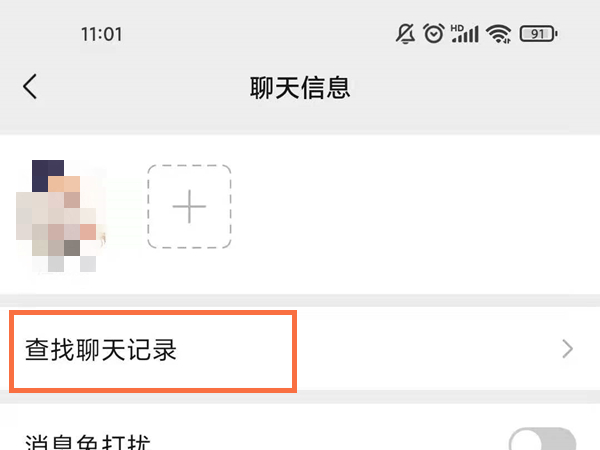
Task: Tap the alarm clock status icon
Action: [434, 33]
